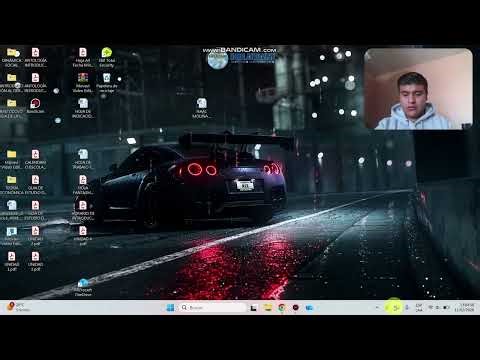
Task: Open the ISAAC MOLINA document on the desktop
Action: (x=201, y=108)
